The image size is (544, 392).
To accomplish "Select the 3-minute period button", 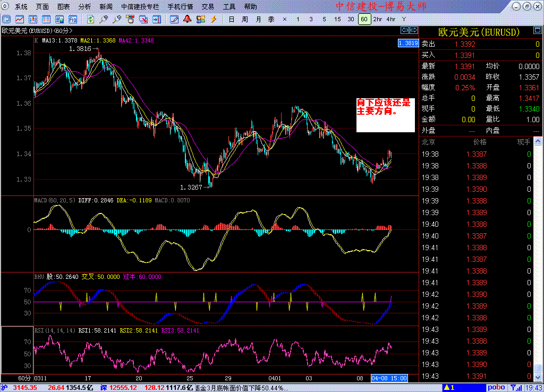I will pos(311,20).
